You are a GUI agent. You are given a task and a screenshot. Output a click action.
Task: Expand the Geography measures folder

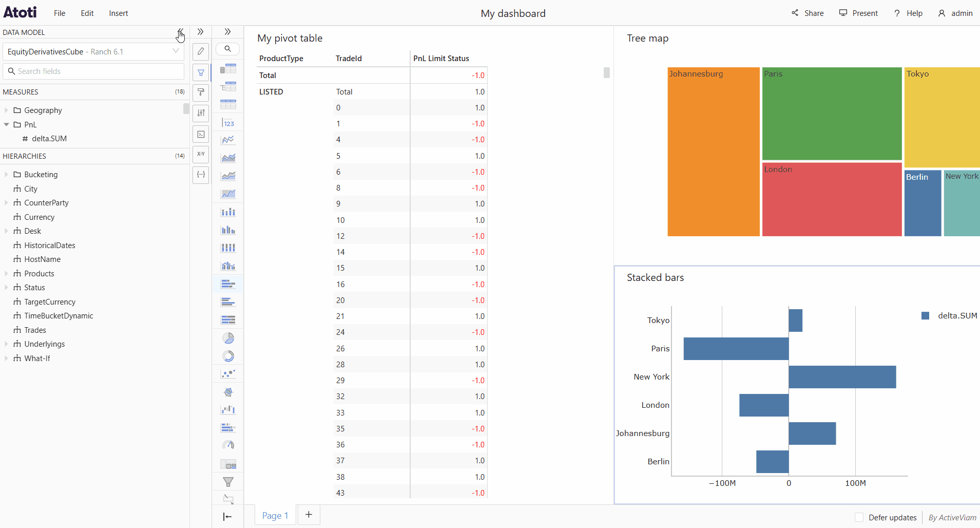point(6,110)
